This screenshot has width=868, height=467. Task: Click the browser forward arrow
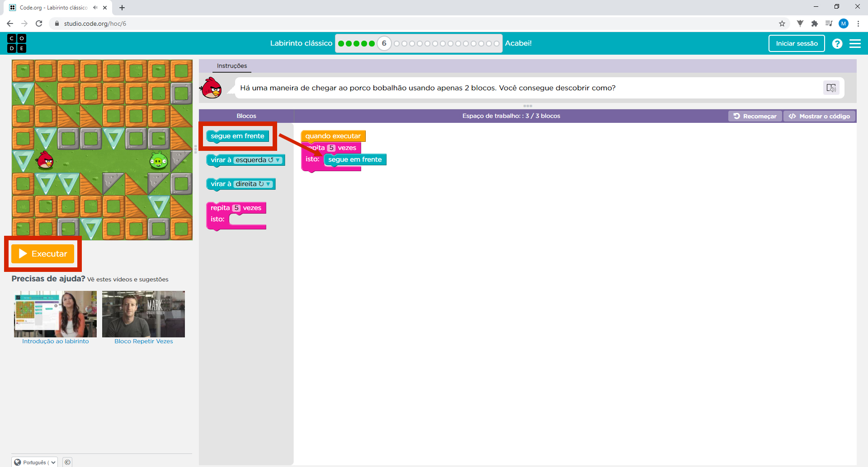coord(24,23)
